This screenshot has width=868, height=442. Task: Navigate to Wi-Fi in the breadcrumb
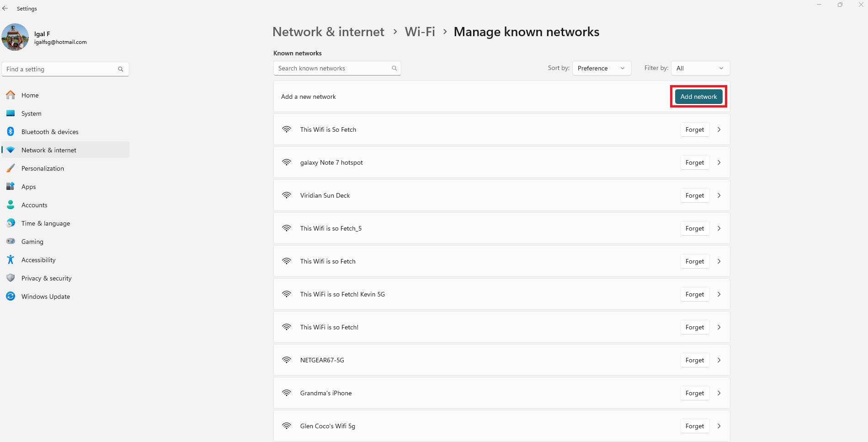pyautogui.click(x=420, y=32)
